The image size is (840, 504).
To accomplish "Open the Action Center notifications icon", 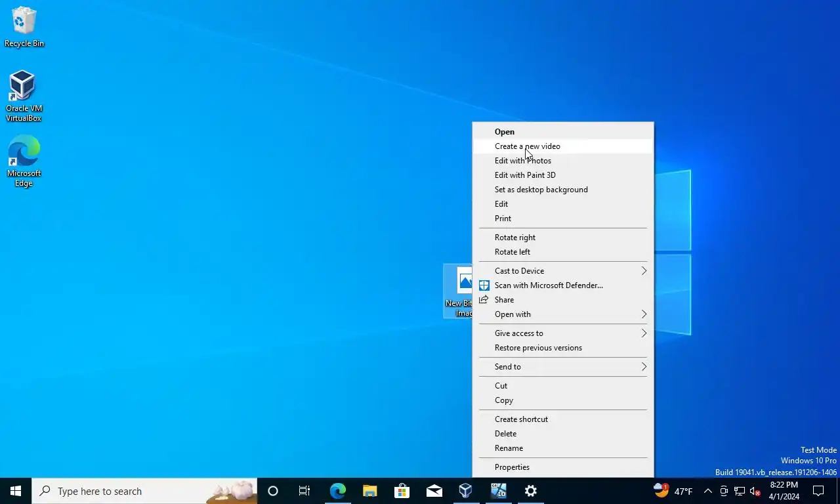I will (818, 491).
